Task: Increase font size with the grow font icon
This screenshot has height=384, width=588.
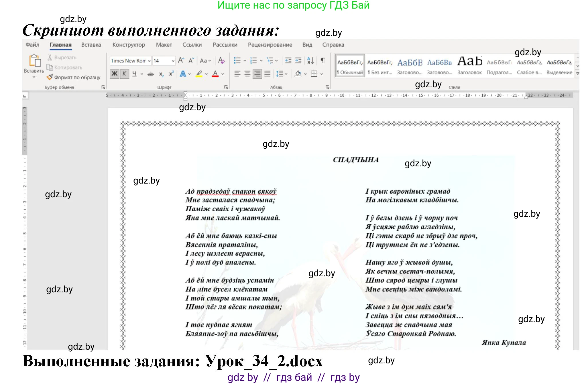Action: click(181, 60)
